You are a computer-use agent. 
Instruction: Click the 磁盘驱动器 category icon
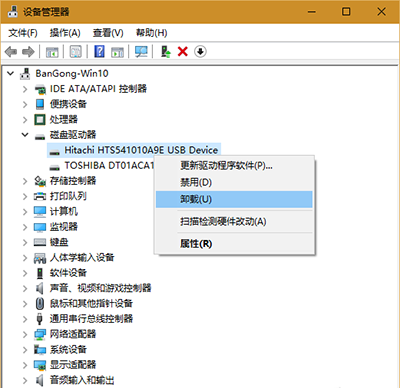click(40, 136)
